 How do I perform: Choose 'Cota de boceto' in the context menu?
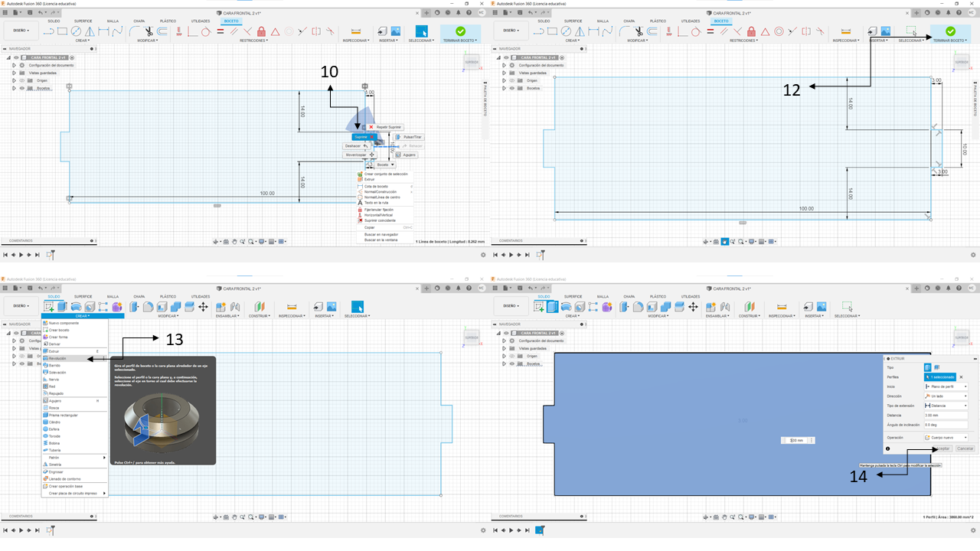point(385,186)
